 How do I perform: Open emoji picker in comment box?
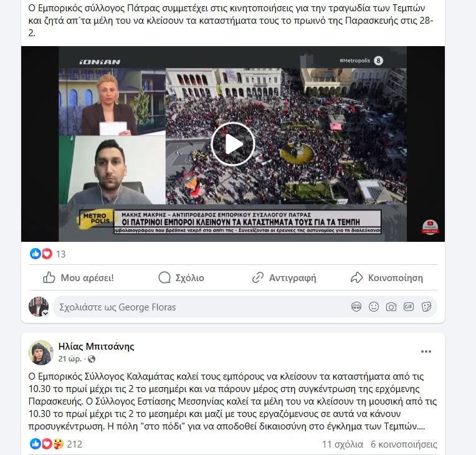[374, 307]
